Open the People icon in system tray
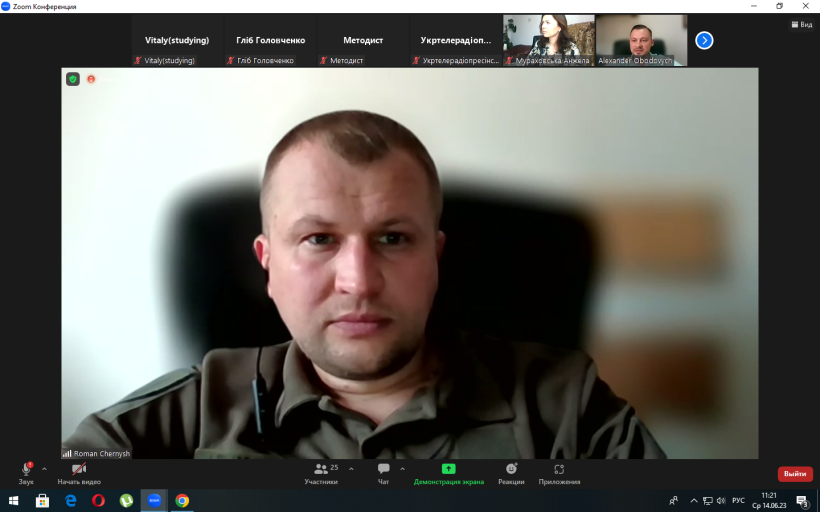 click(x=674, y=500)
